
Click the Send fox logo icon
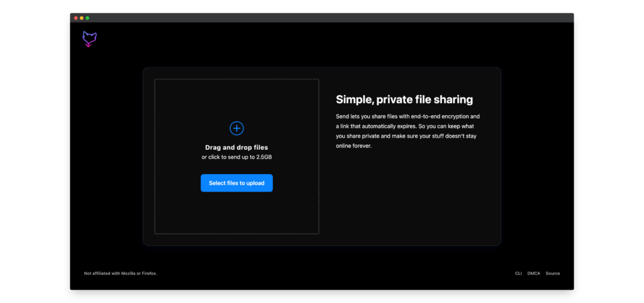click(x=89, y=39)
